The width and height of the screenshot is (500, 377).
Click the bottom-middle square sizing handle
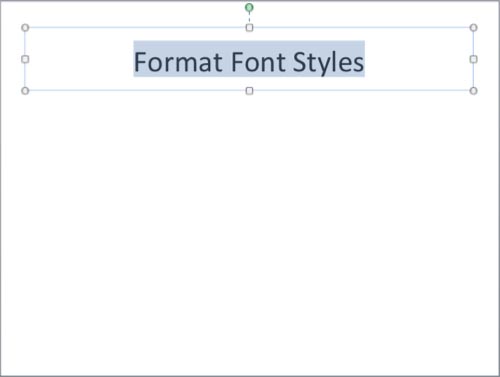pos(249,91)
